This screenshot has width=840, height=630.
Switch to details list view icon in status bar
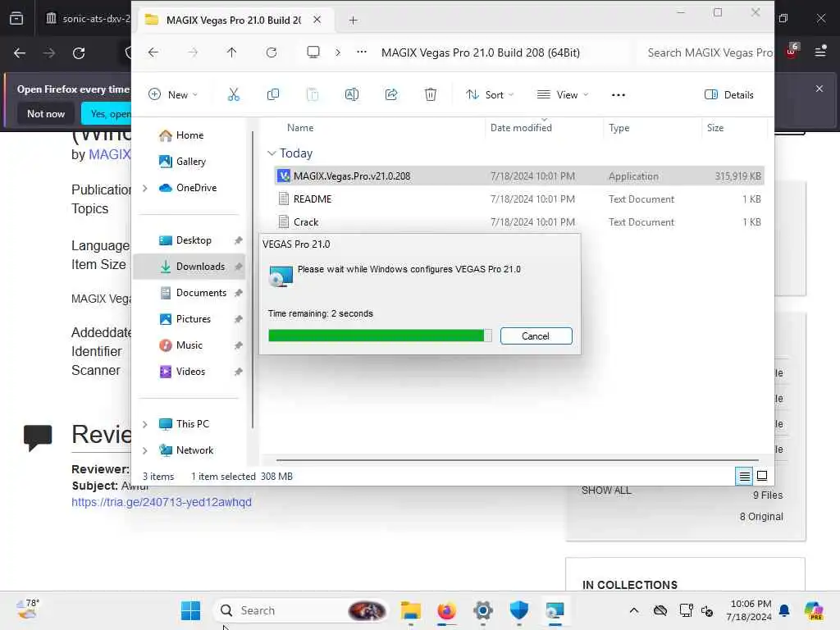point(744,477)
